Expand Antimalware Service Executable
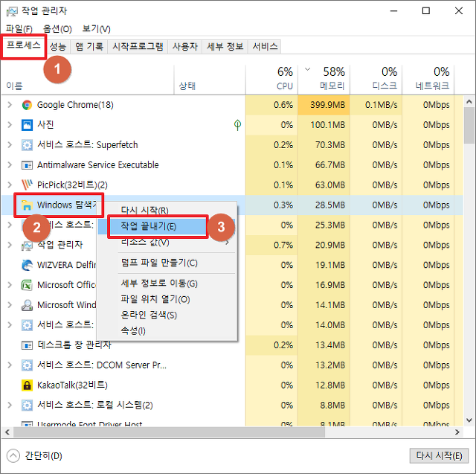This screenshot has height=474, width=476. pyautogui.click(x=10, y=165)
